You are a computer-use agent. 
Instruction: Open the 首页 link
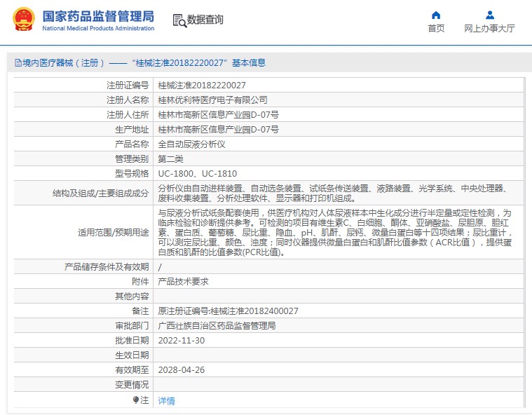pos(436,29)
